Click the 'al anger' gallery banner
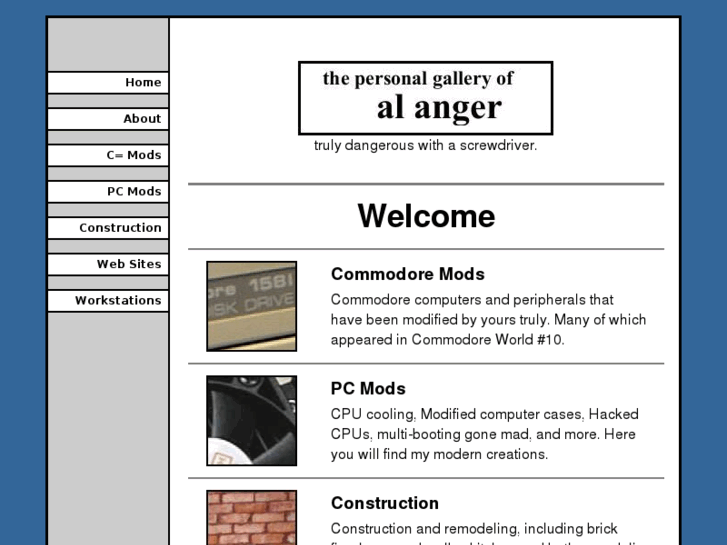This screenshot has width=727, height=545. click(x=426, y=98)
